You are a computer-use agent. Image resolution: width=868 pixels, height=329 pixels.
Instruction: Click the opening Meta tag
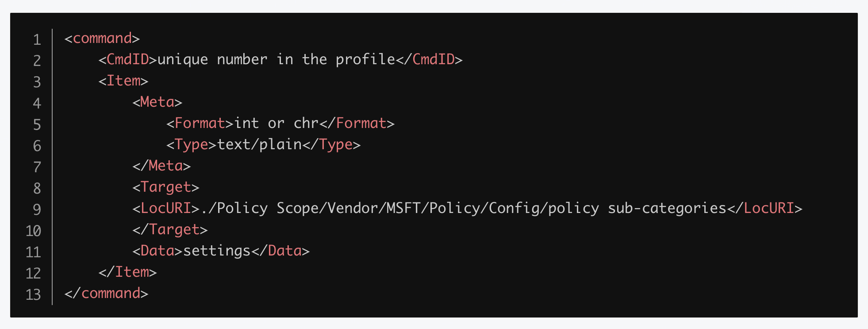[x=157, y=102]
